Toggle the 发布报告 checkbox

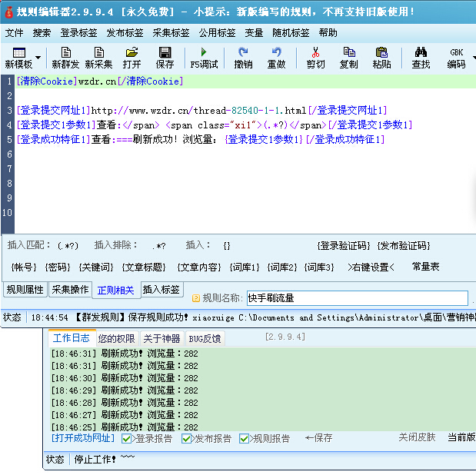click(187, 438)
